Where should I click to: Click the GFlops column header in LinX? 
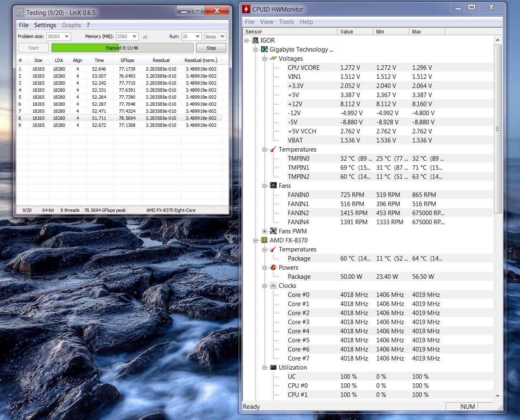(x=127, y=60)
